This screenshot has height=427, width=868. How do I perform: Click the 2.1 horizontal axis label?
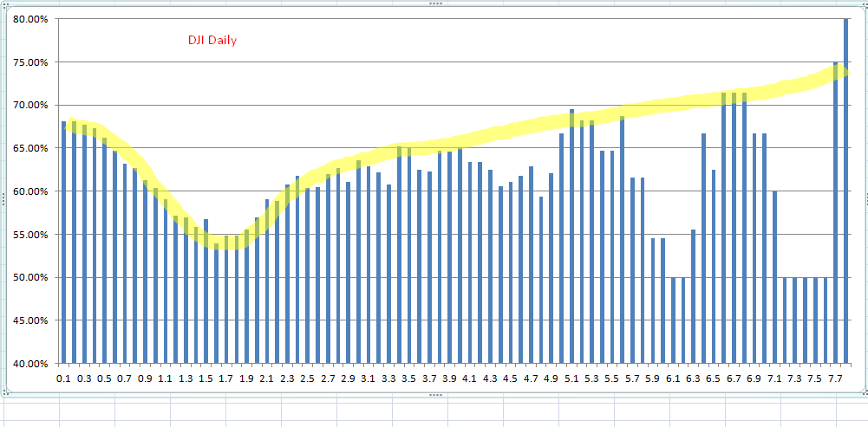tap(267, 378)
